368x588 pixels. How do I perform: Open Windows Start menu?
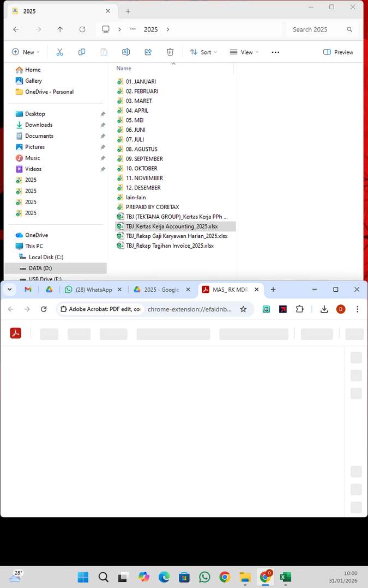coord(83,577)
